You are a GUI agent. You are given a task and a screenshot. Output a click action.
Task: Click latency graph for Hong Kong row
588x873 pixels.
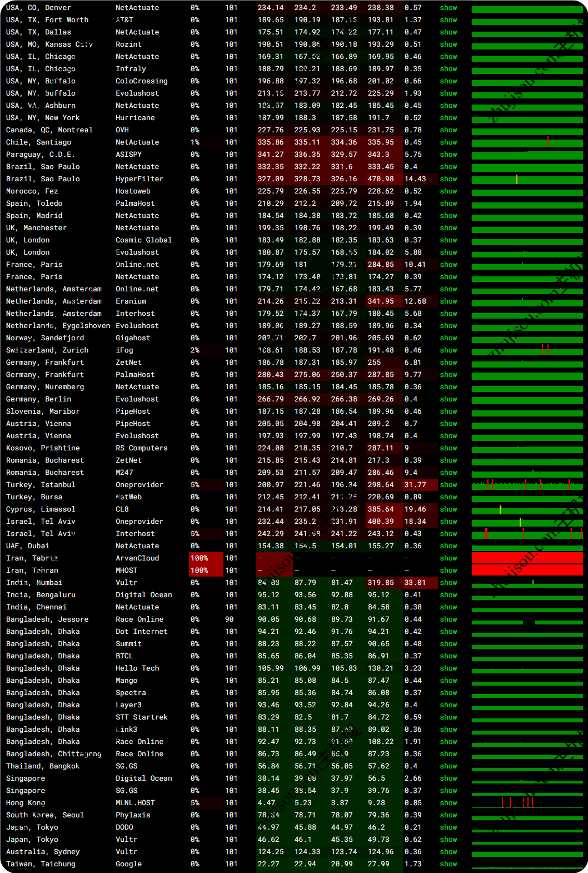527,803
